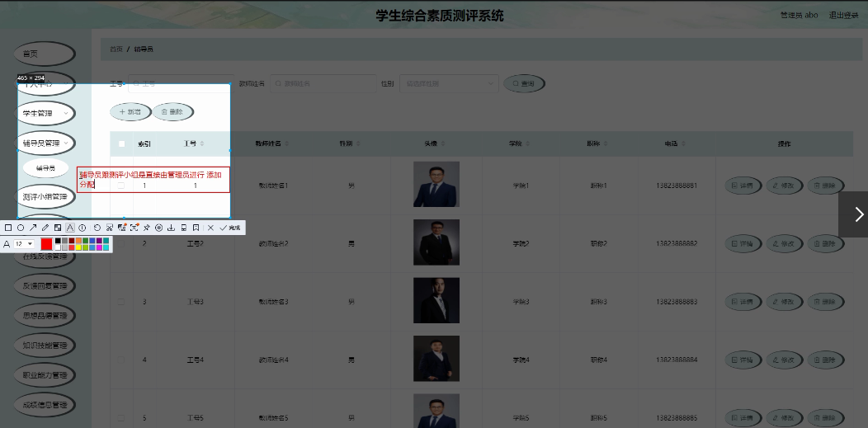Screen dimensions: 868x428
Task: Click 退出登录 to log out
Action: tap(843, 15)
